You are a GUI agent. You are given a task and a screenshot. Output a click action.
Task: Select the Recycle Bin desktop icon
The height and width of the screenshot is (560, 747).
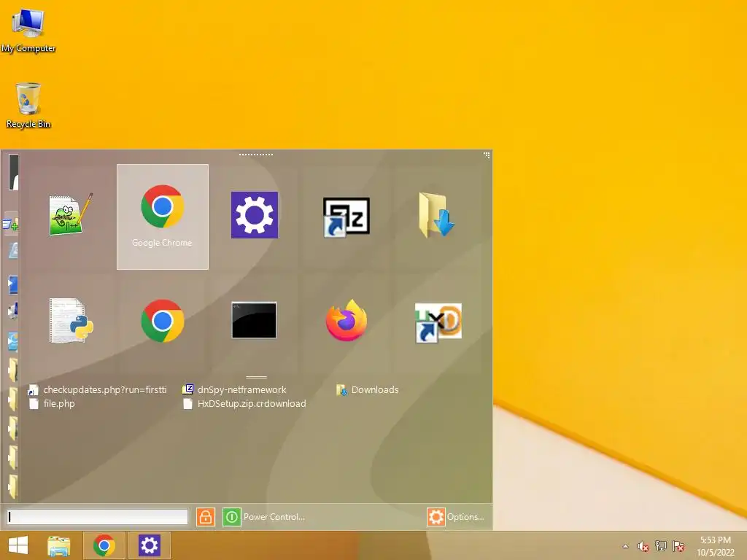pos(28,106)
